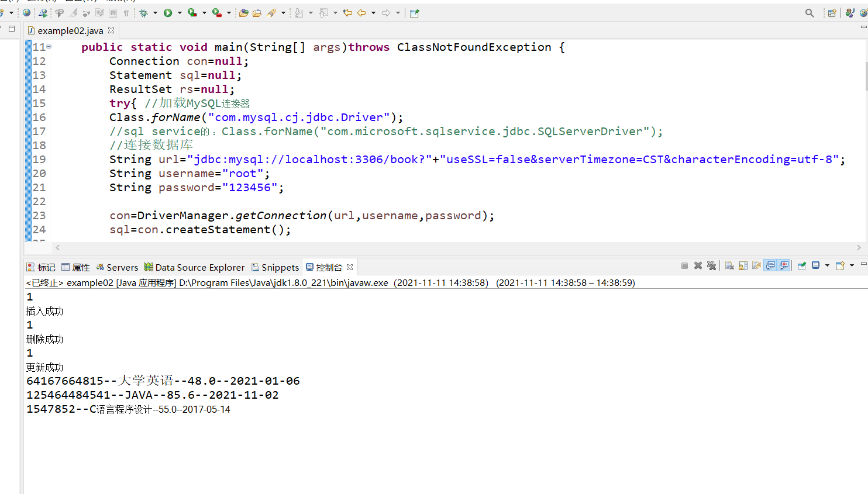Open the Data Source Explorer tab
The height and width of the screenshot is (494, 868).
click(194, 267)
